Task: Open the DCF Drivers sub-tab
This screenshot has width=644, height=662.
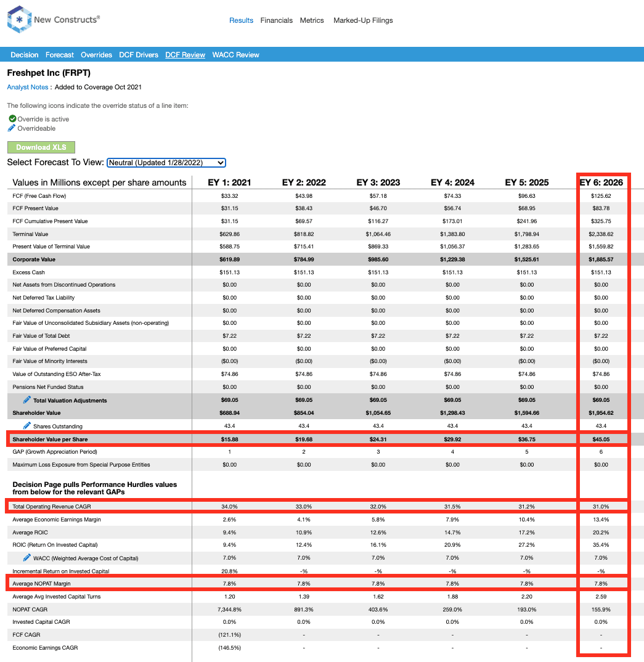Action: (x=139, y=55)
